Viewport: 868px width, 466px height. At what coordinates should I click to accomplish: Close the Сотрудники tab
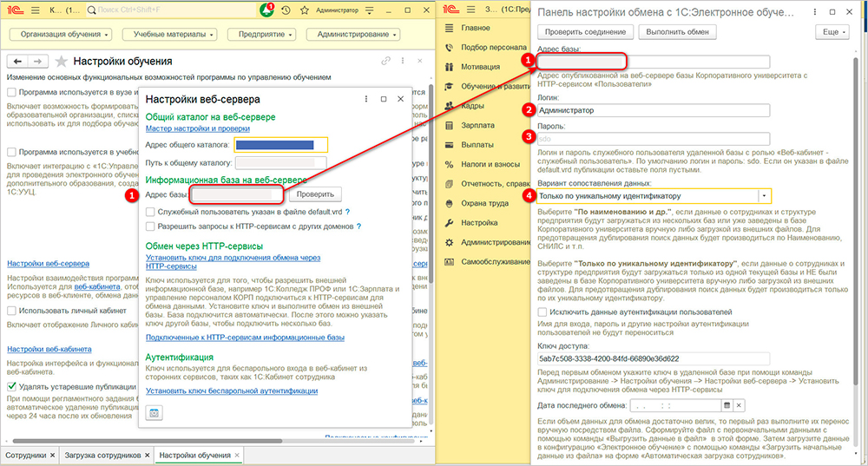(52, 455)
